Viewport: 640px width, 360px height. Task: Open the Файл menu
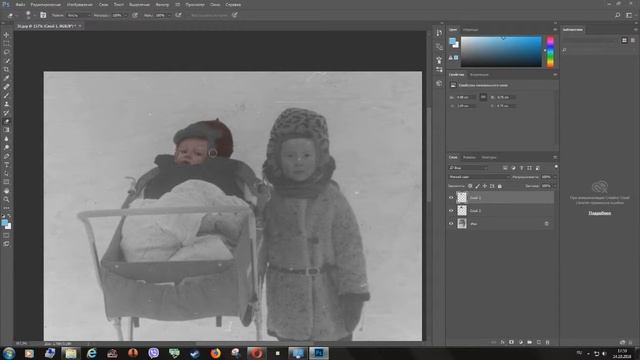point(20,4)
